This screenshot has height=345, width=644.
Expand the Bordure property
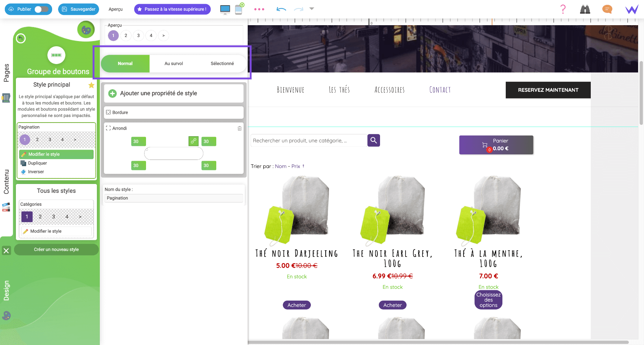(174, 113)
